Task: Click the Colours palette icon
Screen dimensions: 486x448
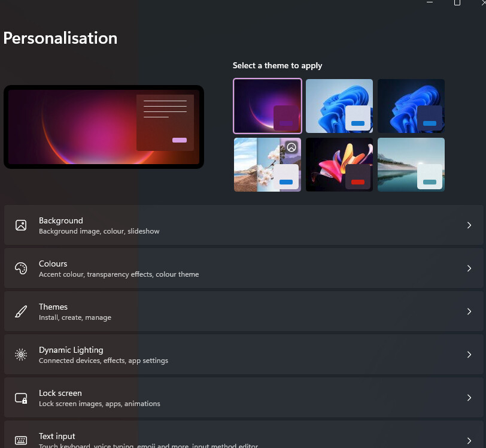Action: tap(21, 268)
